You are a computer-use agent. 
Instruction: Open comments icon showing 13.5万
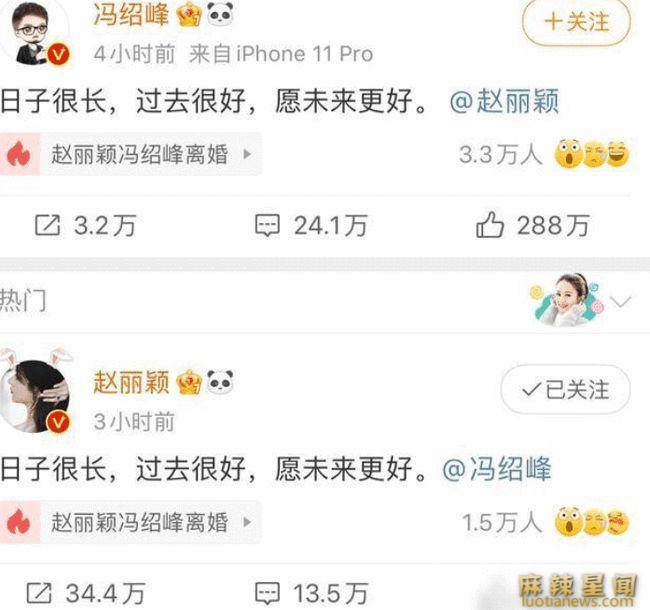(267, 593)
